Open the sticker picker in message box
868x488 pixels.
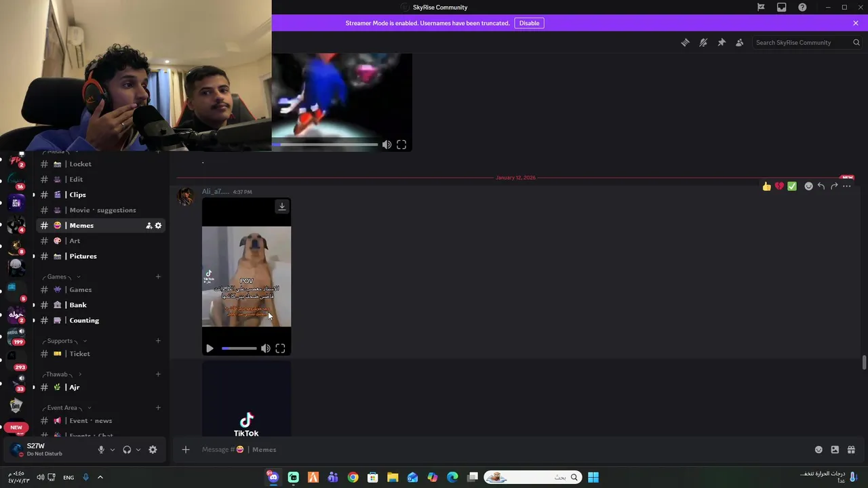(x=835, y=449)
